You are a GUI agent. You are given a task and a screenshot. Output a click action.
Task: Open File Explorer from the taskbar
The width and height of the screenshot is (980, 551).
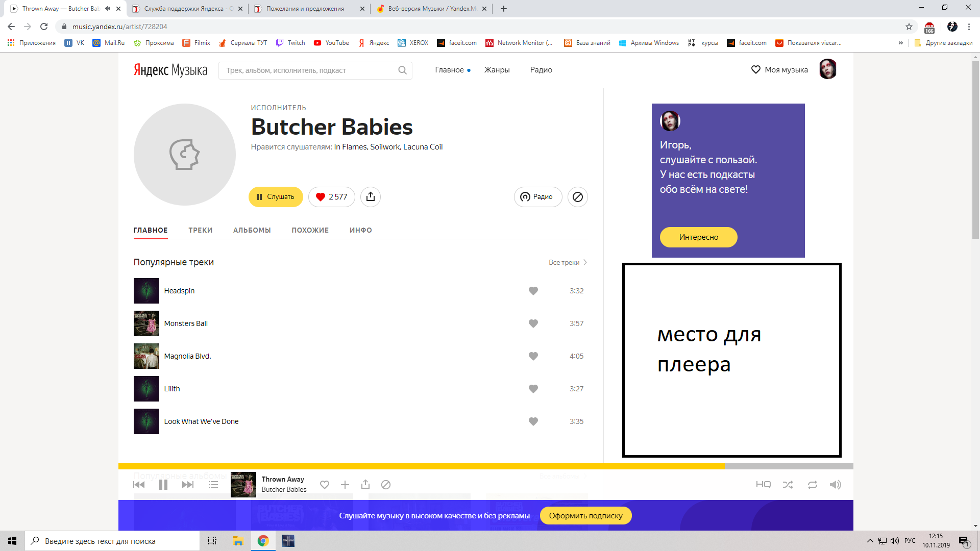tap(238, 541)
